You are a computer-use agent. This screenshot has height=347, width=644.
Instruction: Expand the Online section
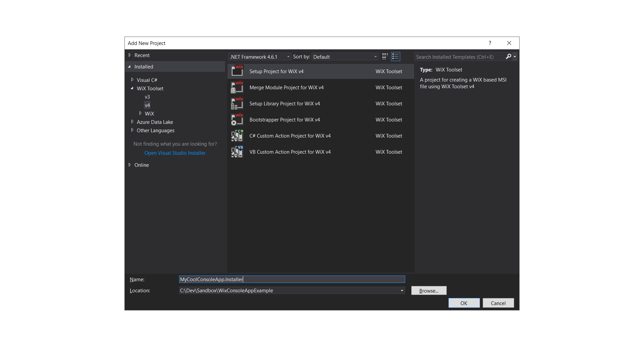[129, 165]
